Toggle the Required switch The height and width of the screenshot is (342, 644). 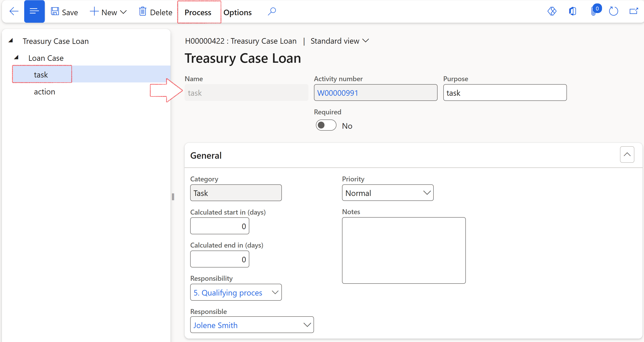(326, 125)
